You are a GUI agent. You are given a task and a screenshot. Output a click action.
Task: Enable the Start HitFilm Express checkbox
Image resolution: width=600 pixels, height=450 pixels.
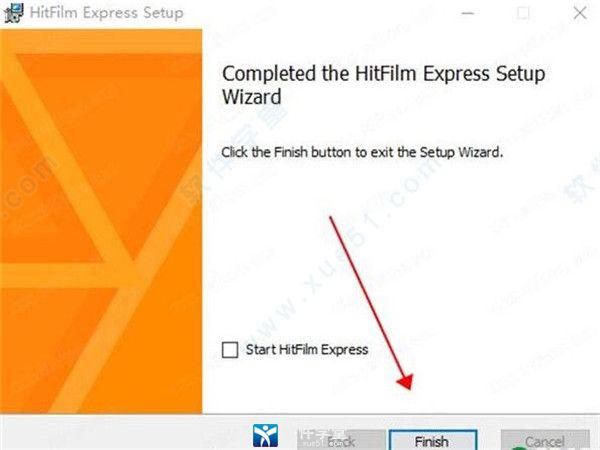click(x=230, y=350)
